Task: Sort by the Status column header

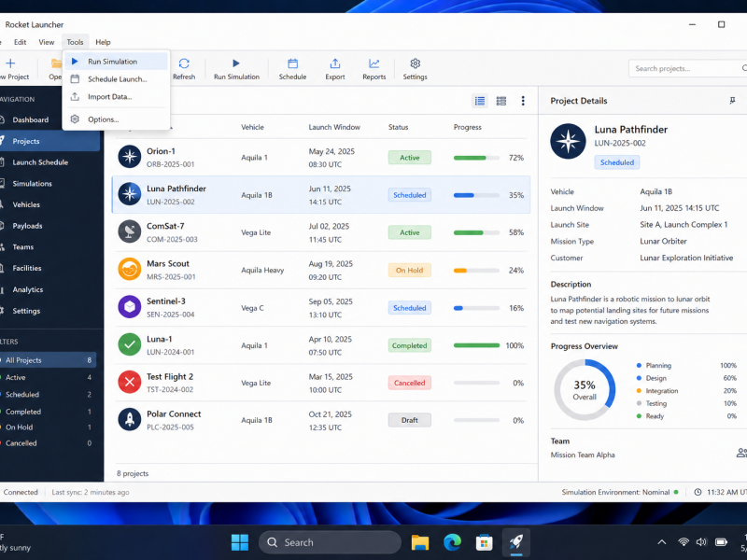Action: coord(399,127)
